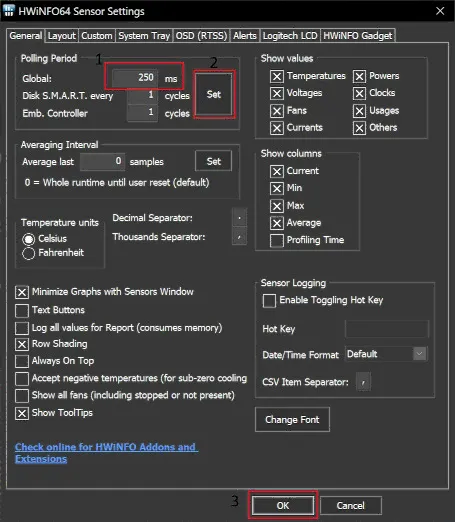The image size is (455, 522).
Task: Select the HWiNFO Gadget tab
Action: point(358,36)
